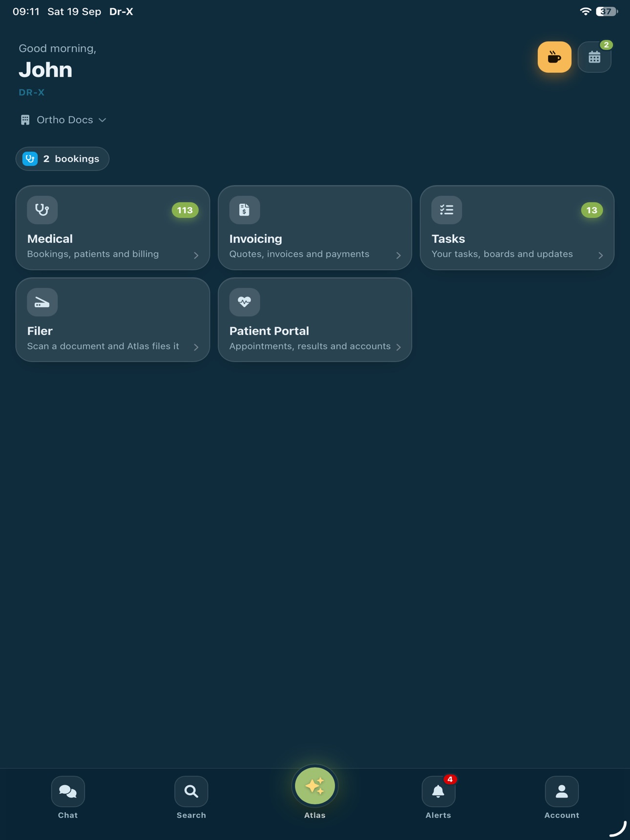Viewport: 630px width, 840px height.
Task: Tap the Wi-Fi status icon
Action: click(585, 11)
